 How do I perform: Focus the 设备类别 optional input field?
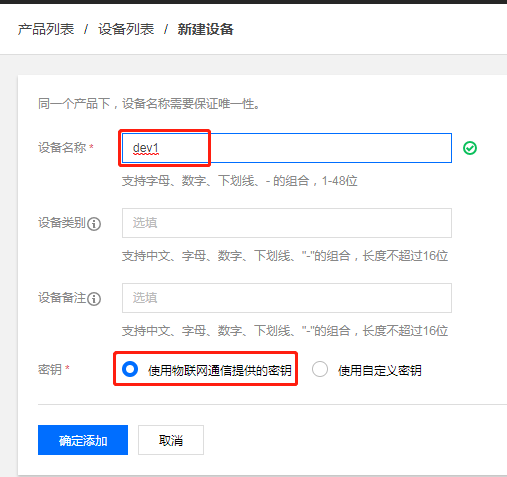tap(287, 223)
